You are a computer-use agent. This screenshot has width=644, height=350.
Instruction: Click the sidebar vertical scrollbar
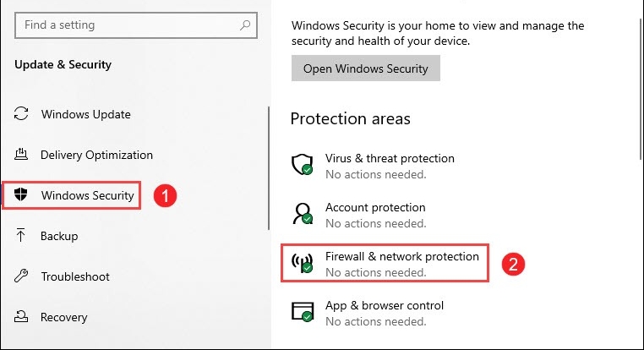click(269, 168)
